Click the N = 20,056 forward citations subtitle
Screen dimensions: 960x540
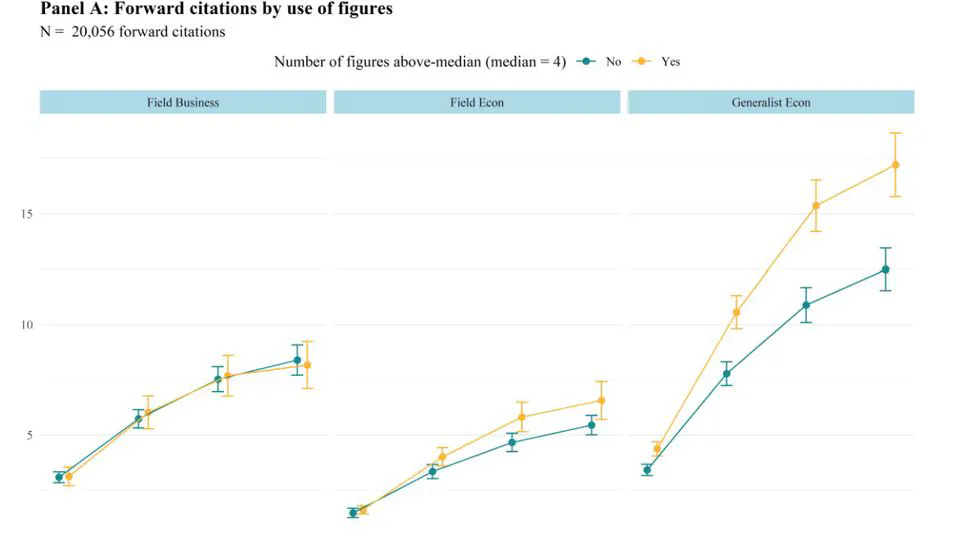pos(132,32)
